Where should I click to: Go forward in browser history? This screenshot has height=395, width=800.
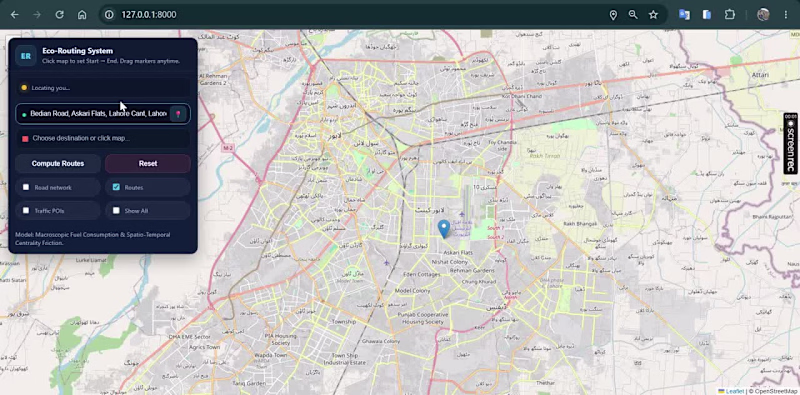coord(37,15)
